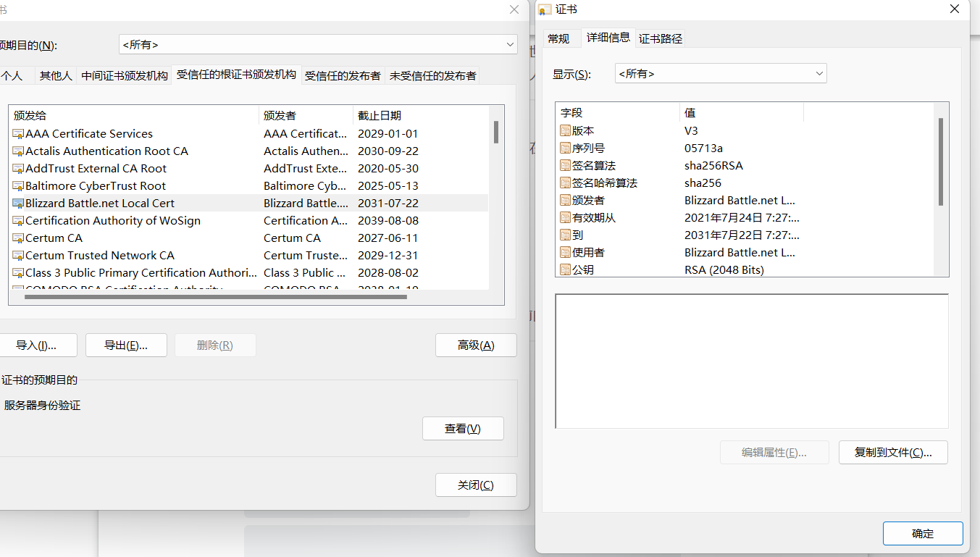Click the 2021年7月24日 validity start value
Viewport: 980px width, 557px height.
pyautogui.click(x=742, y=218)
